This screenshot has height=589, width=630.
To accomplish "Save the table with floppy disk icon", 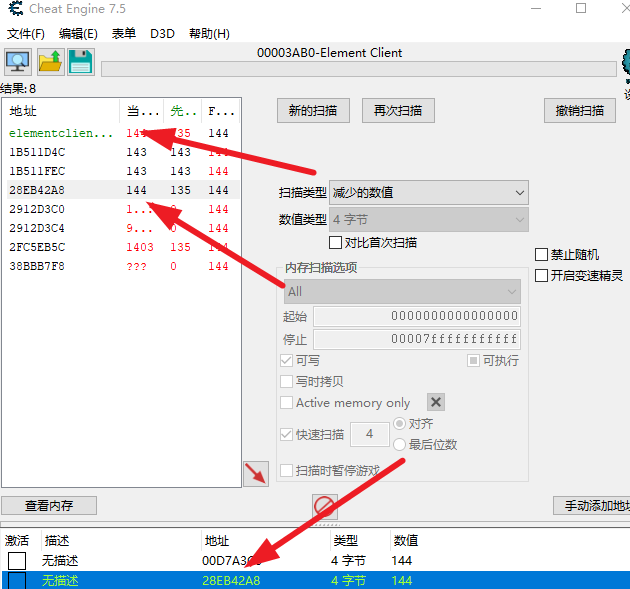I will pos(81,62).
